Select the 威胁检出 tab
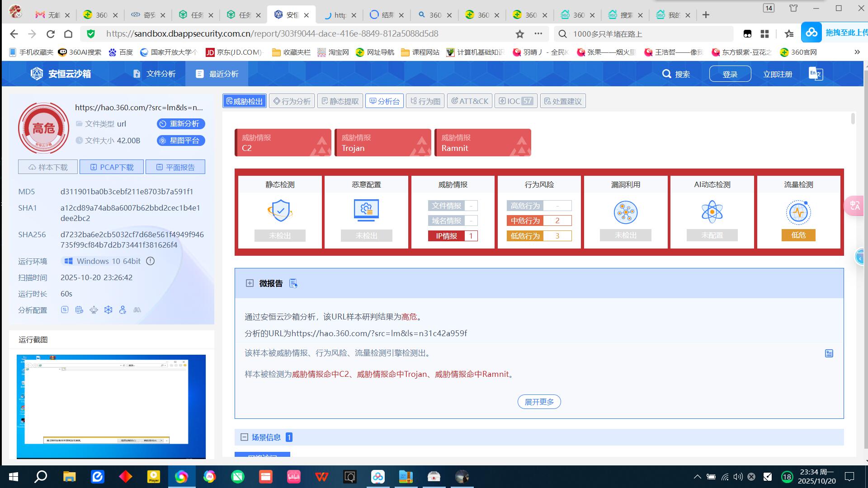 (x=245, y=101)
